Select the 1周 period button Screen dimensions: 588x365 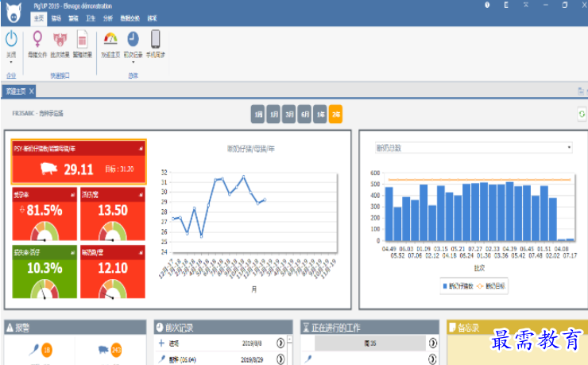click(258, 114)
